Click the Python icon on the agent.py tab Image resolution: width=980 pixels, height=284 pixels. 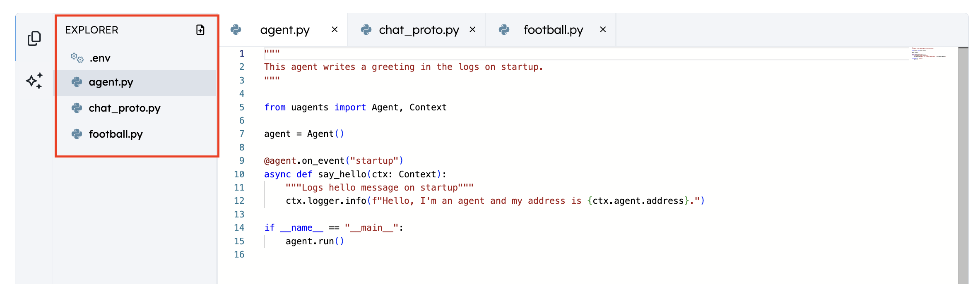point(236,30)
